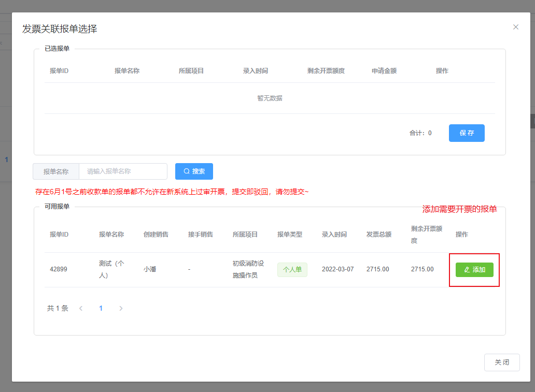Go to the next page using the right arrow
535x392 pixels.
(121, 308)
